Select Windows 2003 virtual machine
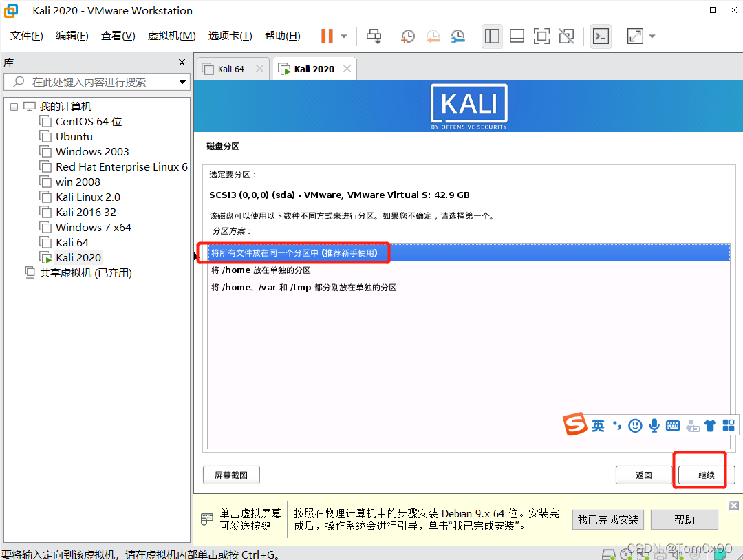The height and width of the screenshot is (560, 743). point(92,152)
